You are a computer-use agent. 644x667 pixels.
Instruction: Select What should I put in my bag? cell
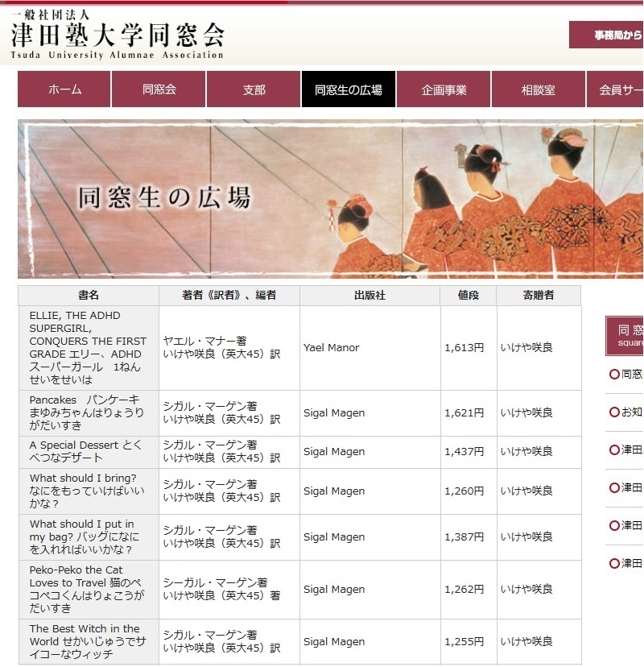(x=89, y=537)
